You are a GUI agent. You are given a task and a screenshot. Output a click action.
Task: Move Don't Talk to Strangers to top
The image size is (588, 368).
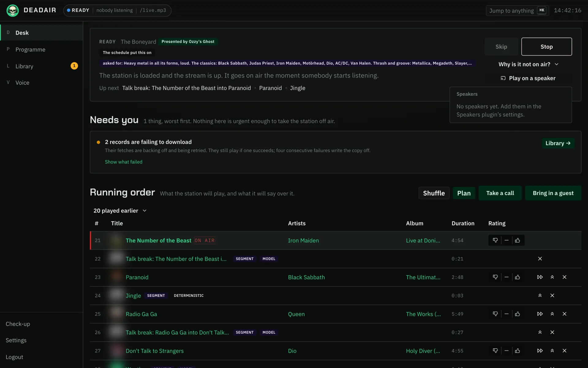pos(552,351)
